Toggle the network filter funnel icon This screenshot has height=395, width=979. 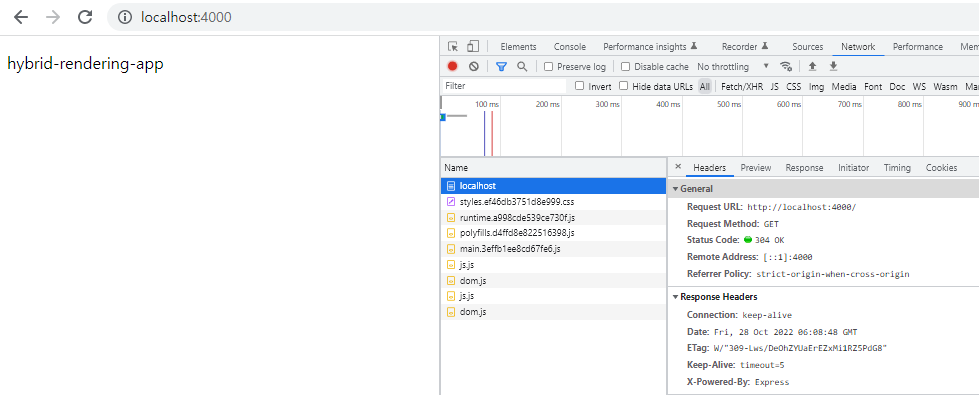(x=501, y=66)
